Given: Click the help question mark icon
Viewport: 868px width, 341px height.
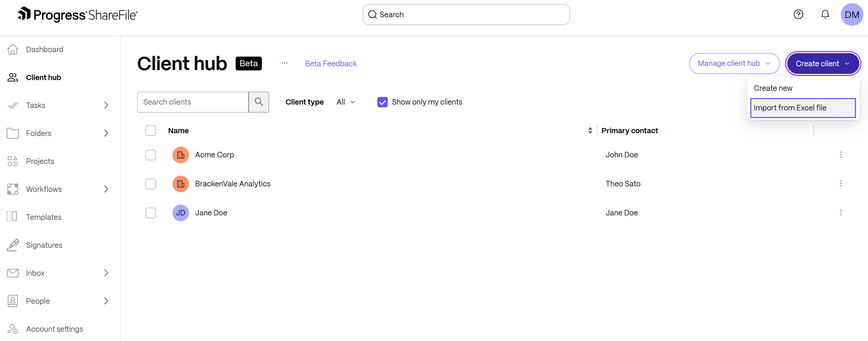Looking at the screenshot, I should (x=798, y=14).
